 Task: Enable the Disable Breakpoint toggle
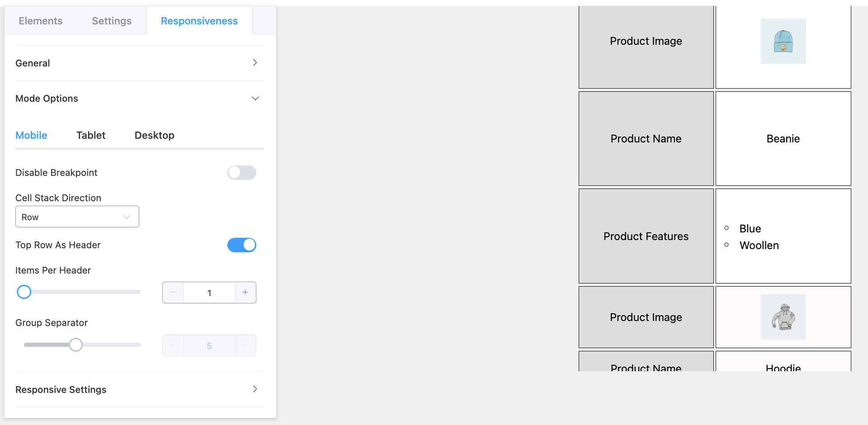coord(241,172)
